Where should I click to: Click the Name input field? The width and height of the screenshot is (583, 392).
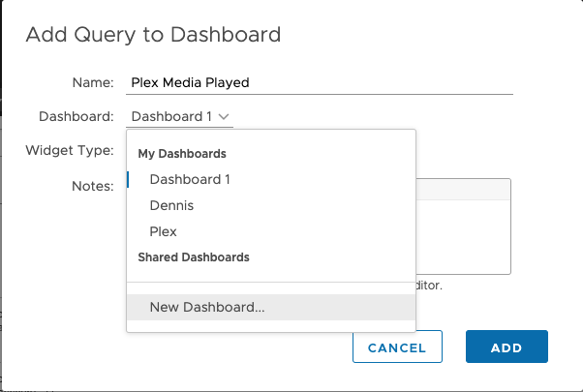click(x=320, y=82)
